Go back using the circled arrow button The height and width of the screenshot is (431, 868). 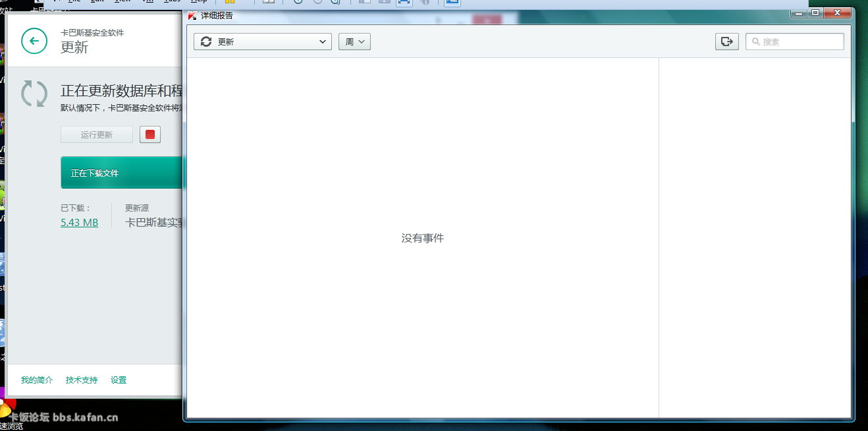(x=34, y=41)
